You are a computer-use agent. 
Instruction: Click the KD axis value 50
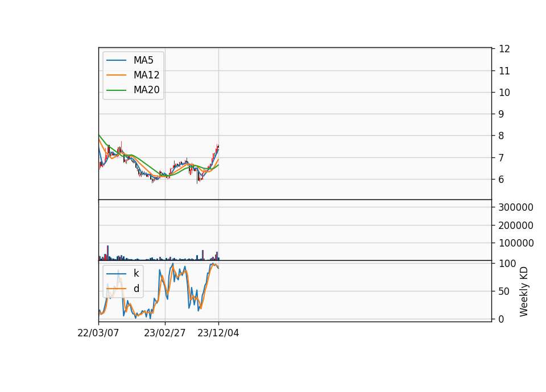pos(504,291)
